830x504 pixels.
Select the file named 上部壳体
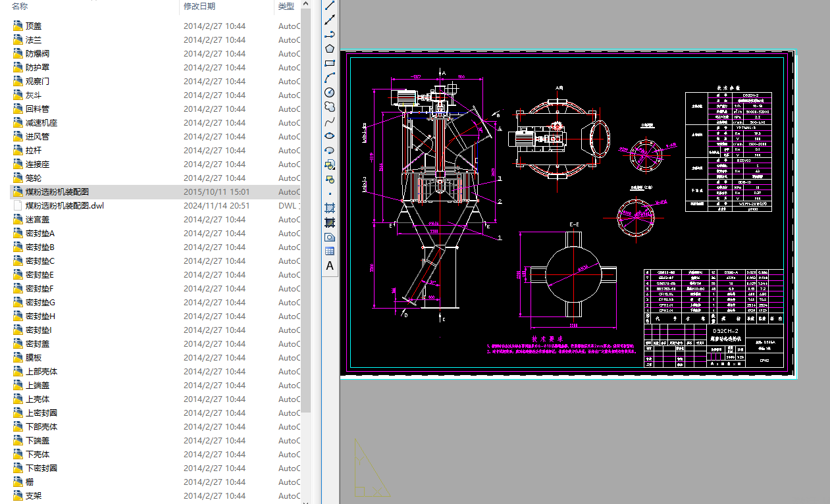(41, 372)
